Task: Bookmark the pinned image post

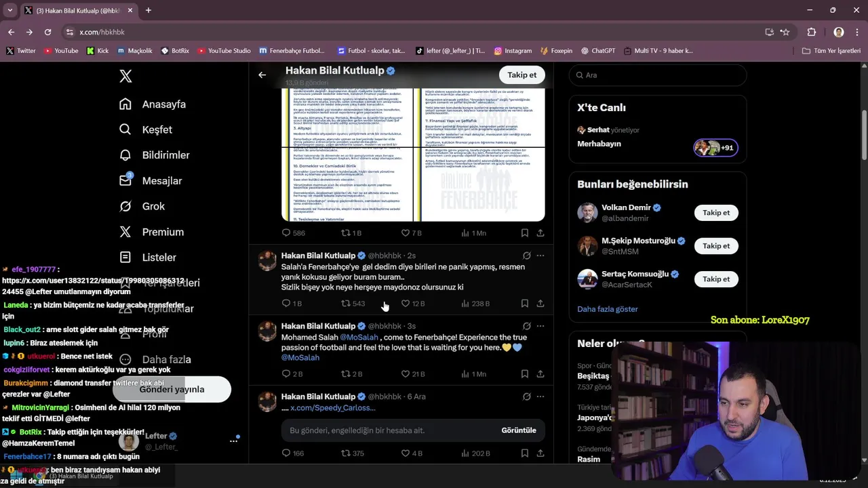Action: pos(525,233)
